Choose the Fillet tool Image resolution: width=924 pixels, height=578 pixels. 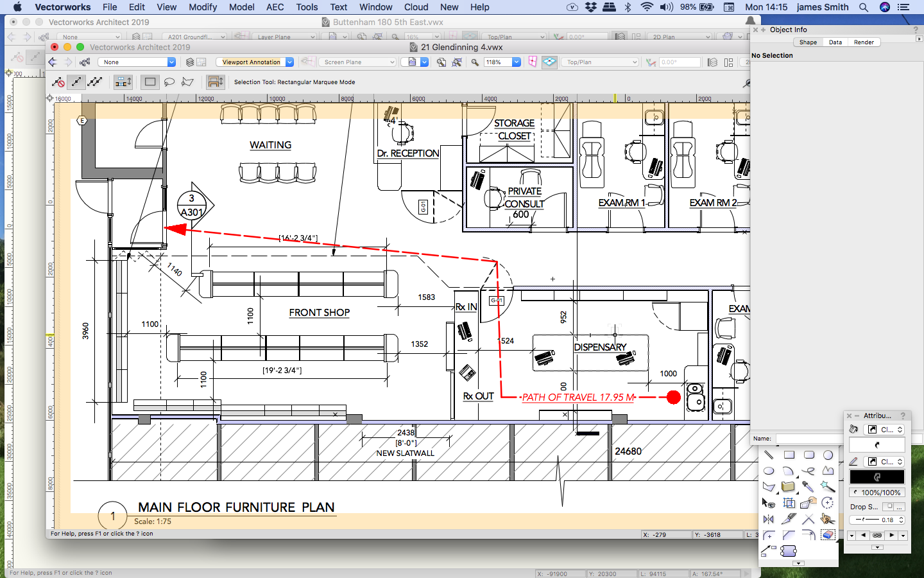coord(769,535)
